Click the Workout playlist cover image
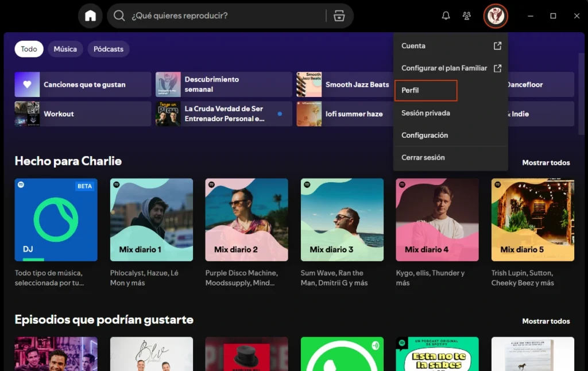Screen dimensions: 588x371 [27, 114]
